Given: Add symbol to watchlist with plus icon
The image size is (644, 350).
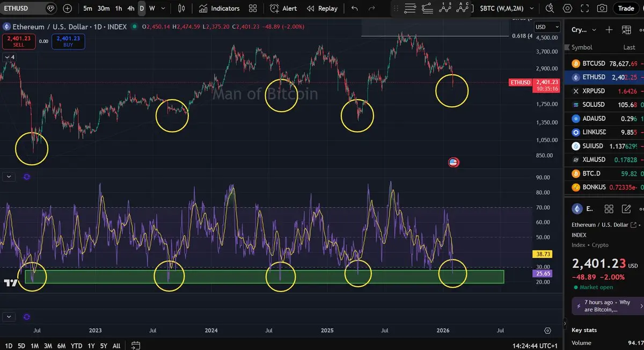Looking at the screenshot, I should [x=609, y=30].
